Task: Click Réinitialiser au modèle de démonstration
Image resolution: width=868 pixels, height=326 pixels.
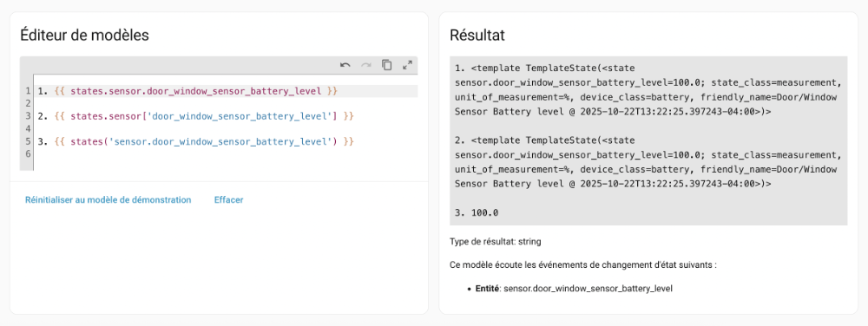Action: coord(108,200)
